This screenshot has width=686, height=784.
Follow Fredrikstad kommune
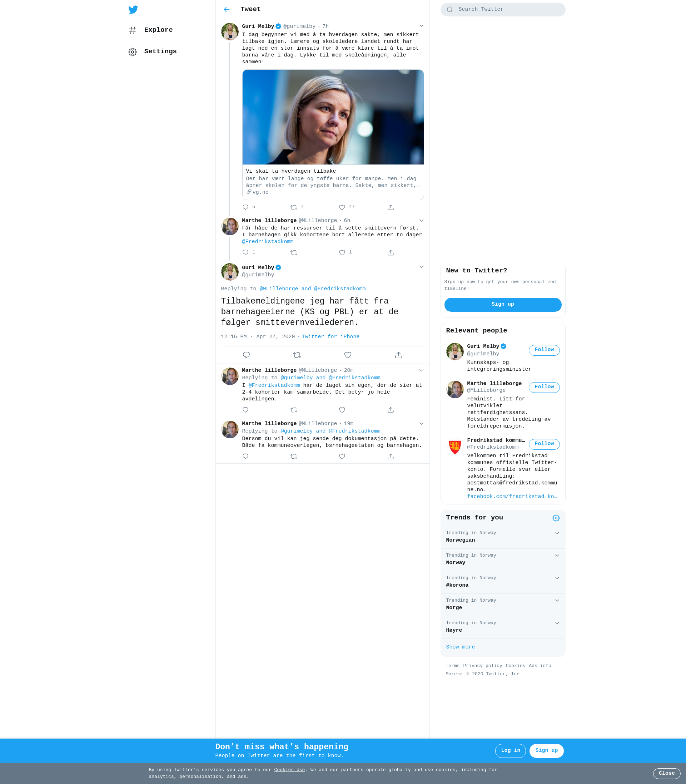[x=544, y=444]
